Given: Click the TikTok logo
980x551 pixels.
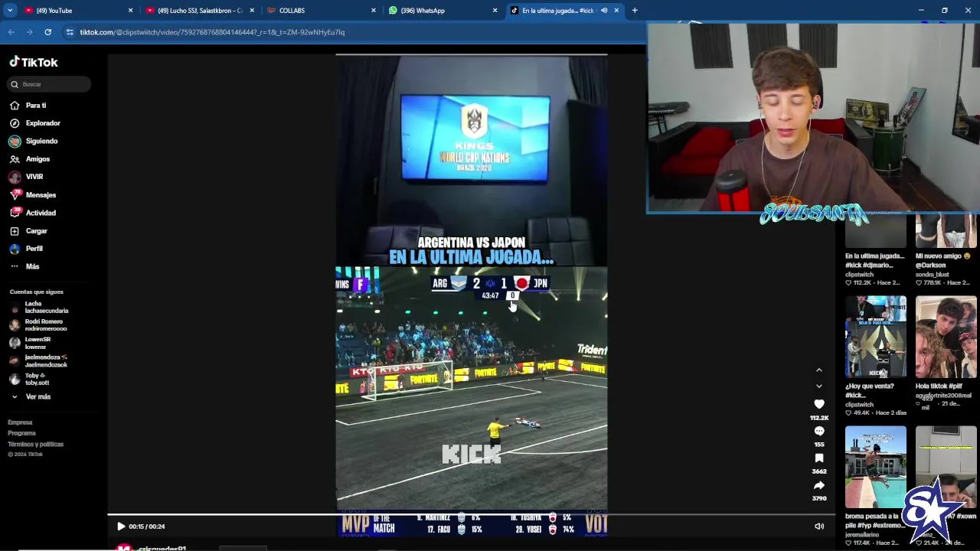Looking at the screenshot, I should [34, 62].
